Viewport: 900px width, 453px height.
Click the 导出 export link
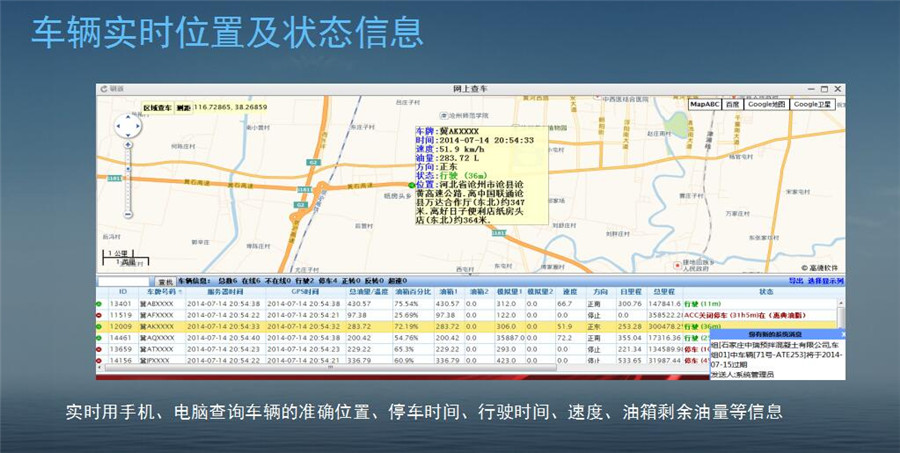coord(797,282)
